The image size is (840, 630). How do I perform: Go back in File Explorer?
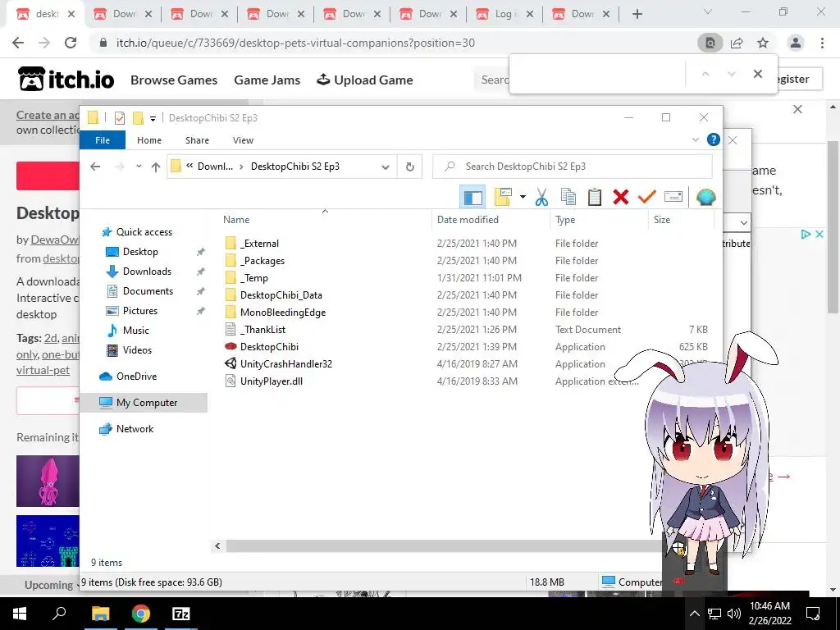coord(95,167)
